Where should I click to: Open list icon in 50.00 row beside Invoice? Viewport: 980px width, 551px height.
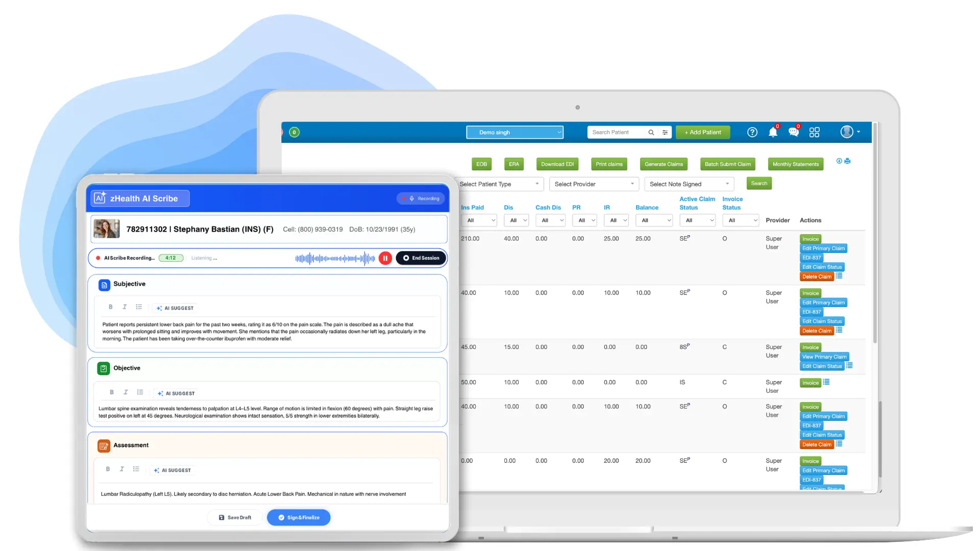826,382
